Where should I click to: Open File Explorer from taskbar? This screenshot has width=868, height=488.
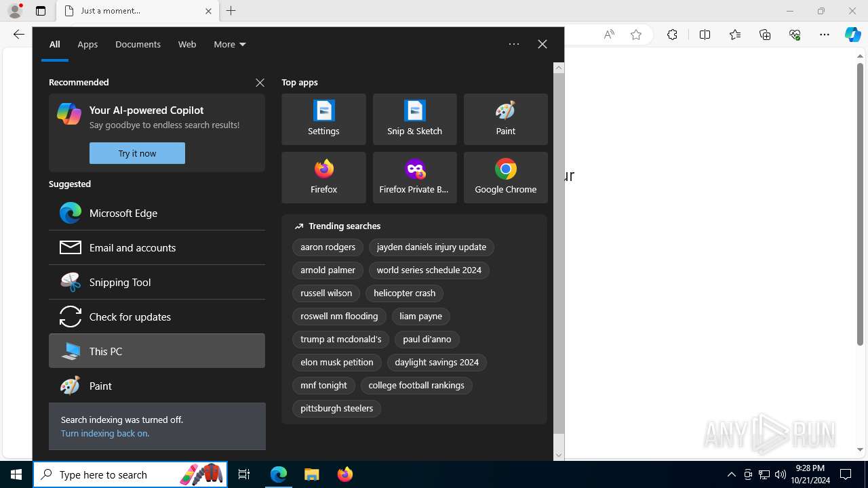click(311, 474)
